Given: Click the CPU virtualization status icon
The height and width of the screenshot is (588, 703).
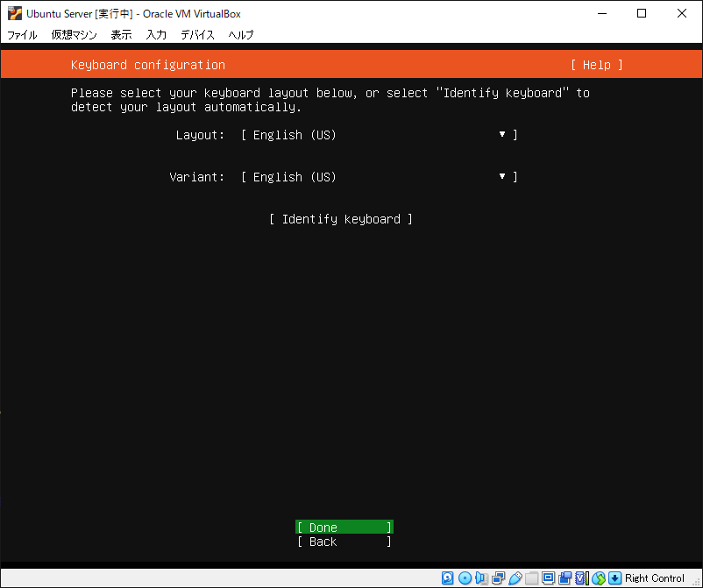Looking at the screenshot, I should 581,578.
